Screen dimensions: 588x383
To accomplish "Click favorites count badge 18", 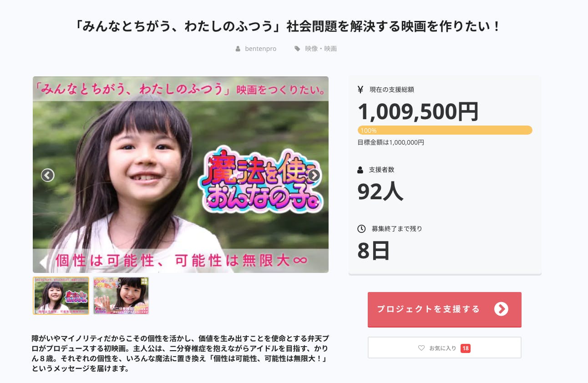I will click(466, 348).
